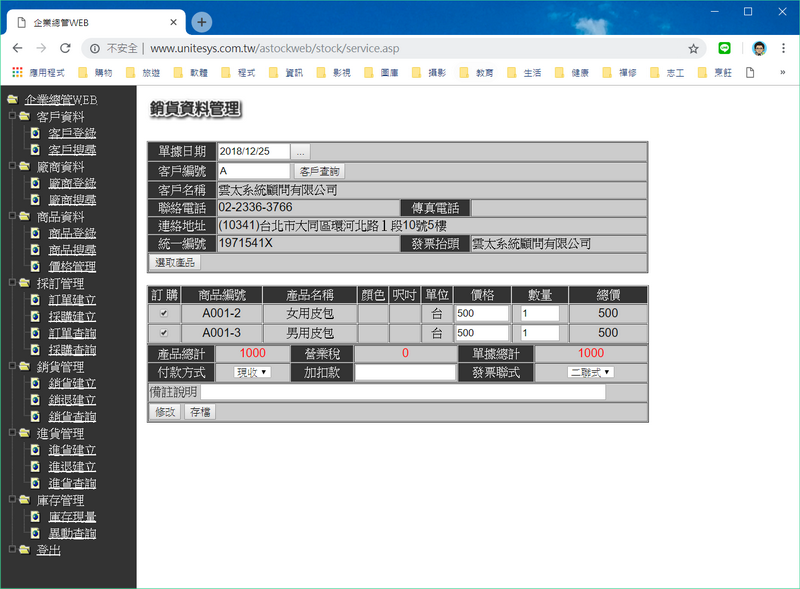800x589 pixels.
Task: Open the green LINE extension icon
Action: click(x=724, y=48)
